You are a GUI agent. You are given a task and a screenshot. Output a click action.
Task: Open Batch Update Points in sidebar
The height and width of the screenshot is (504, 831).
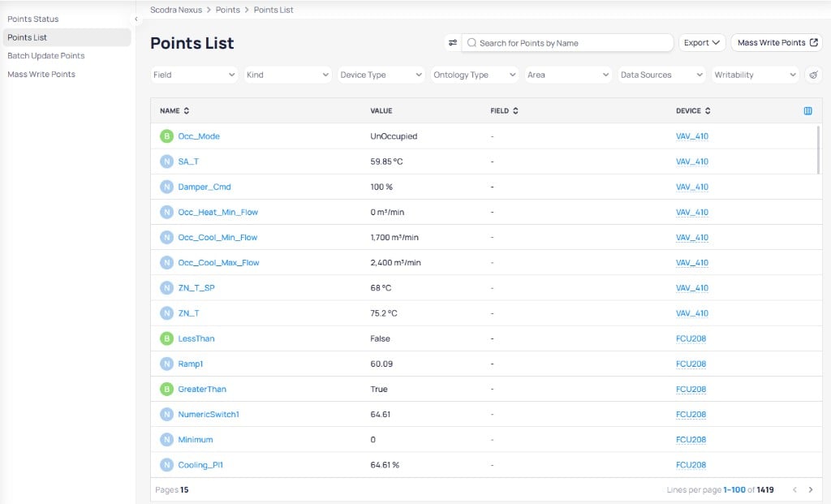[x=46, y=56]
